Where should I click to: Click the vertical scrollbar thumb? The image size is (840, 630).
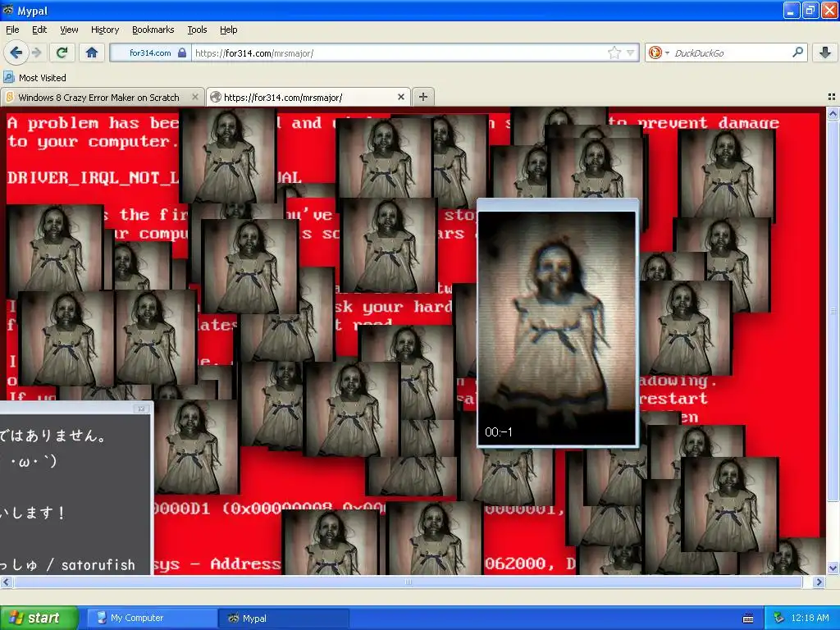833,311
